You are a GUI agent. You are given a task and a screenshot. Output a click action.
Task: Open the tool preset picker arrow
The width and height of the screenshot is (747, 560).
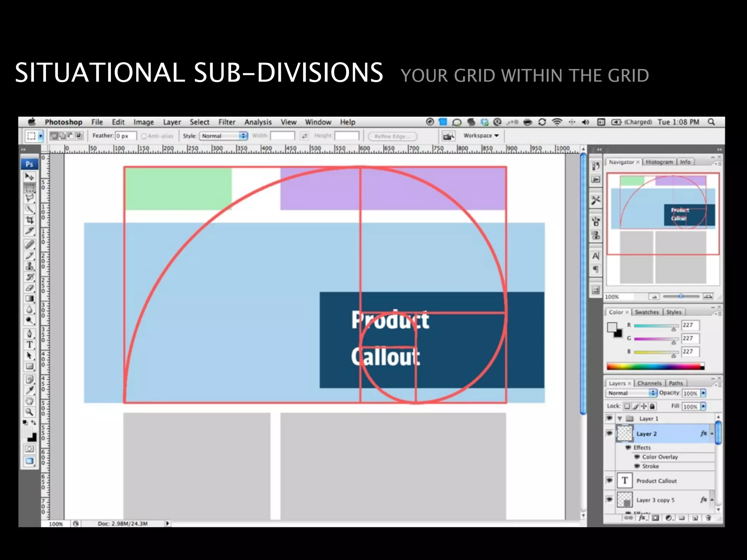[x=40, y=136]
